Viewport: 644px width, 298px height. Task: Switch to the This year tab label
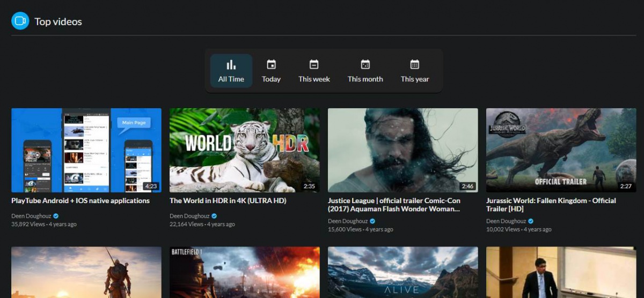(415, 79)
